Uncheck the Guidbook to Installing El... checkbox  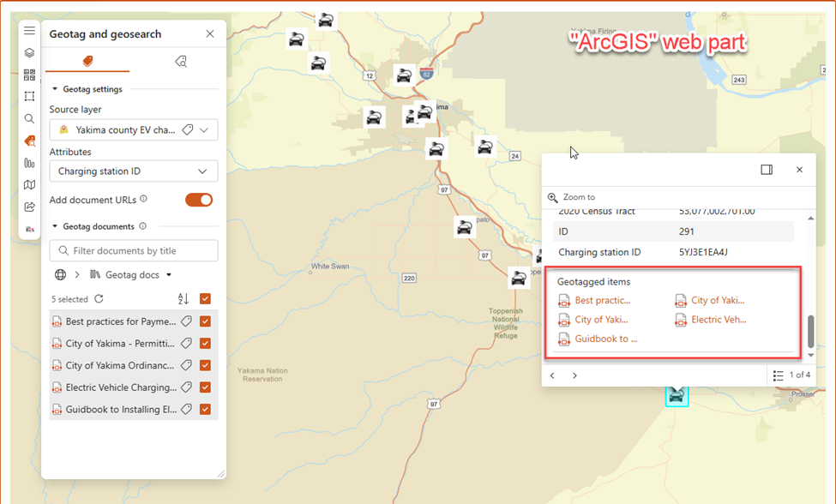205,409
